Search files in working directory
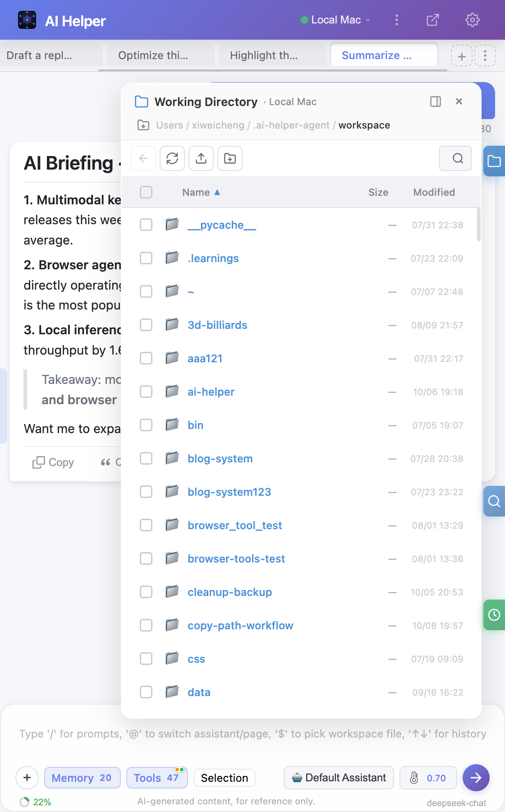505x812 pixels. 455,158
